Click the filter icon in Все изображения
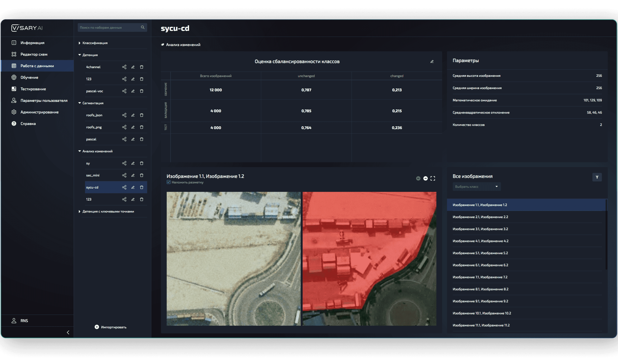The height and width of the screenshot is (364, 618). click(597, 177)
